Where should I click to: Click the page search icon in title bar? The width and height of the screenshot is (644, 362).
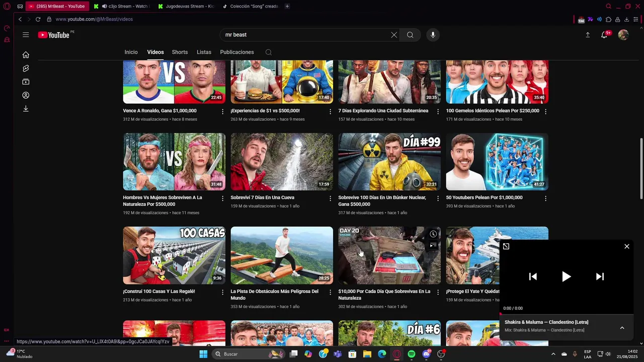point(608,7)
